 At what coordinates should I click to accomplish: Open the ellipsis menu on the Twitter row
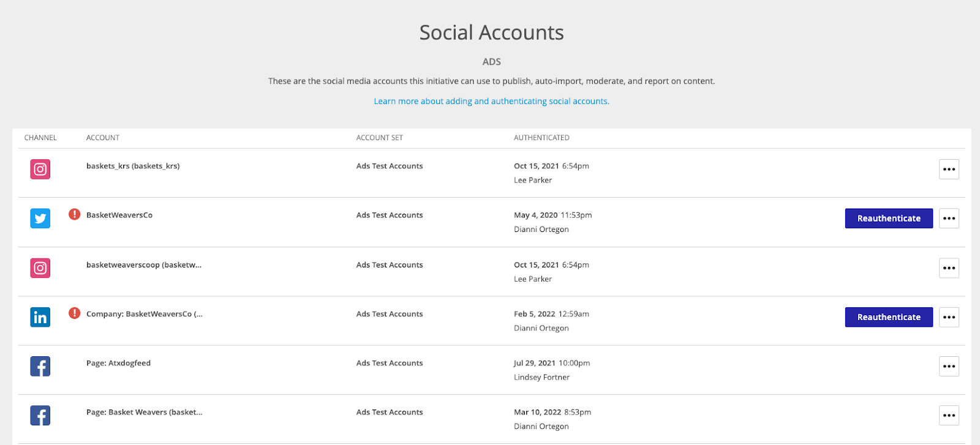coord(949,218)
